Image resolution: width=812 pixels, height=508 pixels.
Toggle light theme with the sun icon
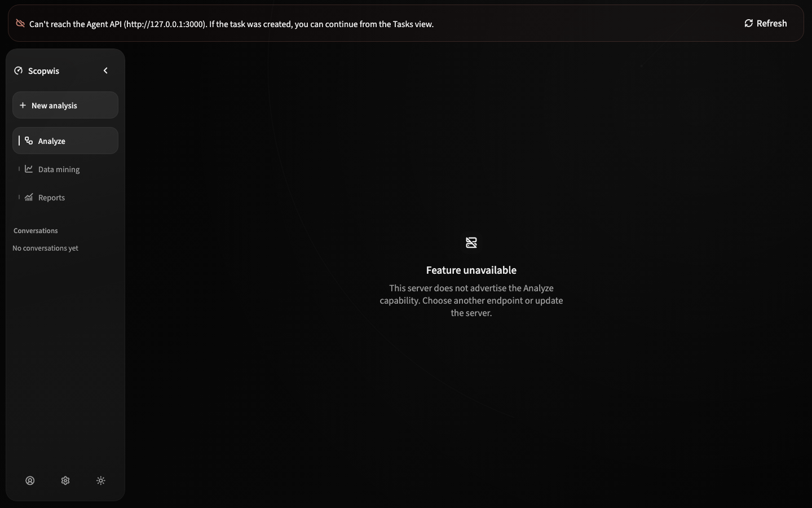tap(101, 480)
